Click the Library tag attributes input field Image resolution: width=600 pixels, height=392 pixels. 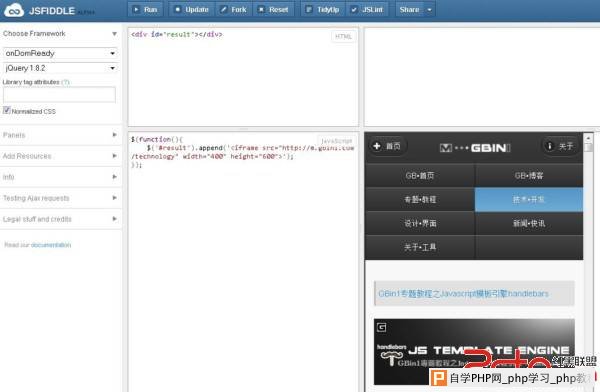[59, 95]
